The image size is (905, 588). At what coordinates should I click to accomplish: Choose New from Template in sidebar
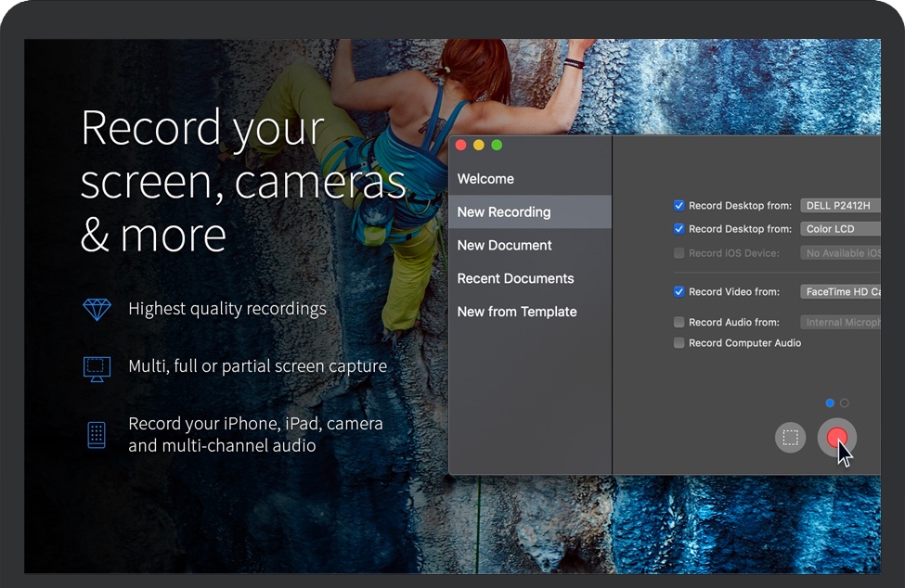[x=517, y=313]
